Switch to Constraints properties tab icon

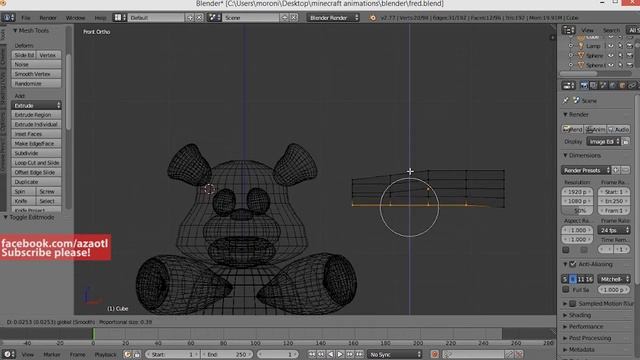631,85
